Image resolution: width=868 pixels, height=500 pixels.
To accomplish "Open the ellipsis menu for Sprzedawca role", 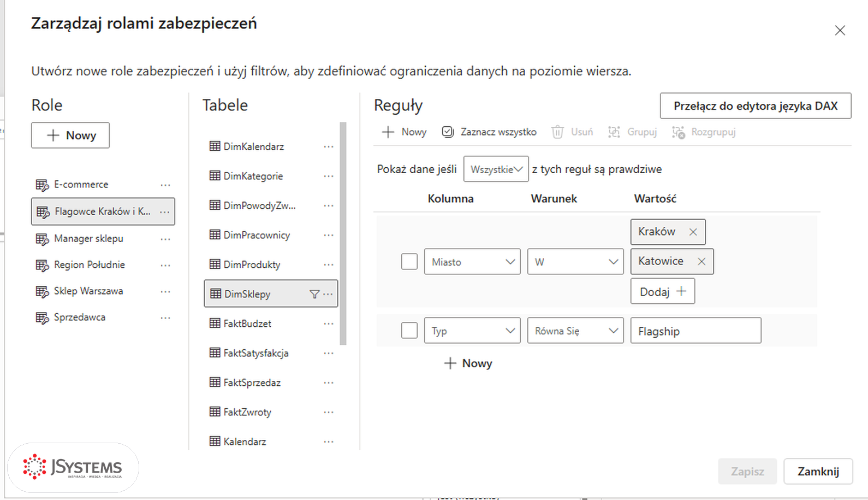I will pos(165,317).
